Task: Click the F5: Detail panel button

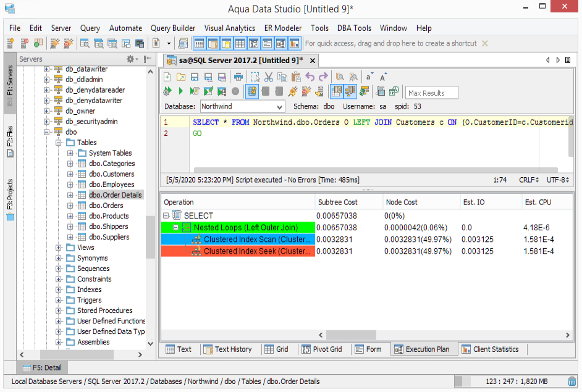Action: [x=42, y=367]
